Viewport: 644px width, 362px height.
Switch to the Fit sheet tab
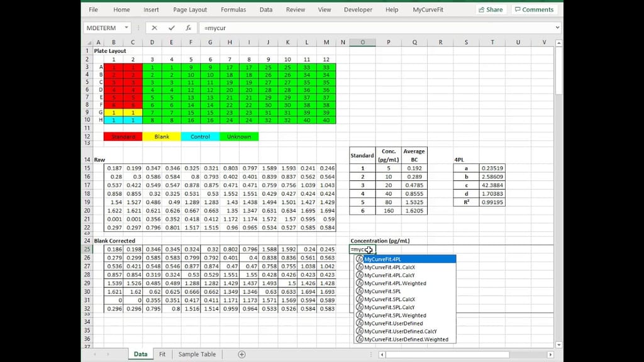(162, 354)
